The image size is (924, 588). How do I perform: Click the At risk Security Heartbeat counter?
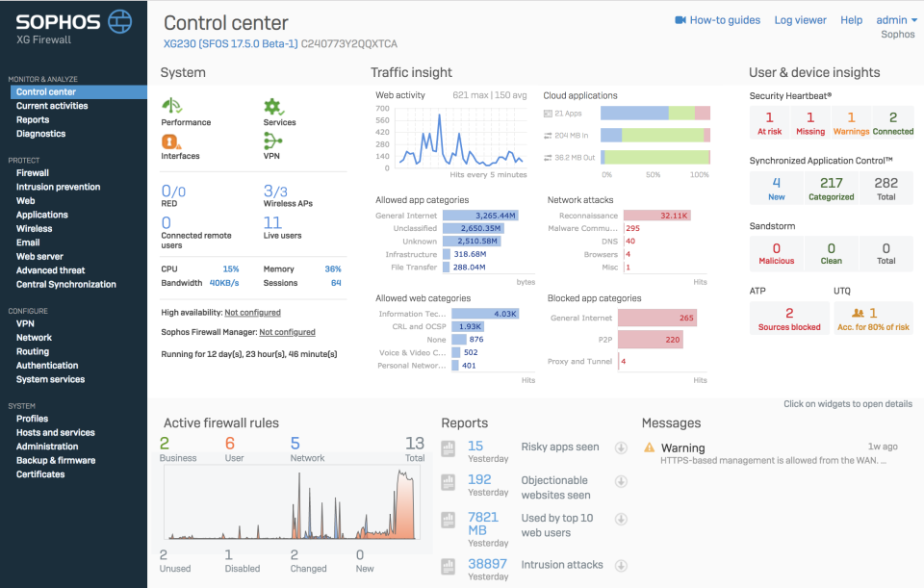(769, 121)
